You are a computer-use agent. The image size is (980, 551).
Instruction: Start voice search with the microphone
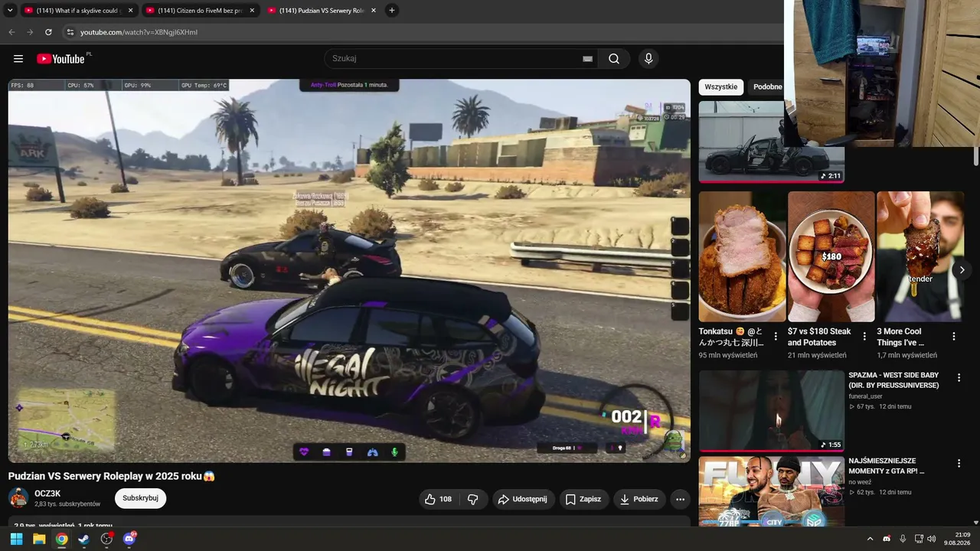[x=648, y=59]
